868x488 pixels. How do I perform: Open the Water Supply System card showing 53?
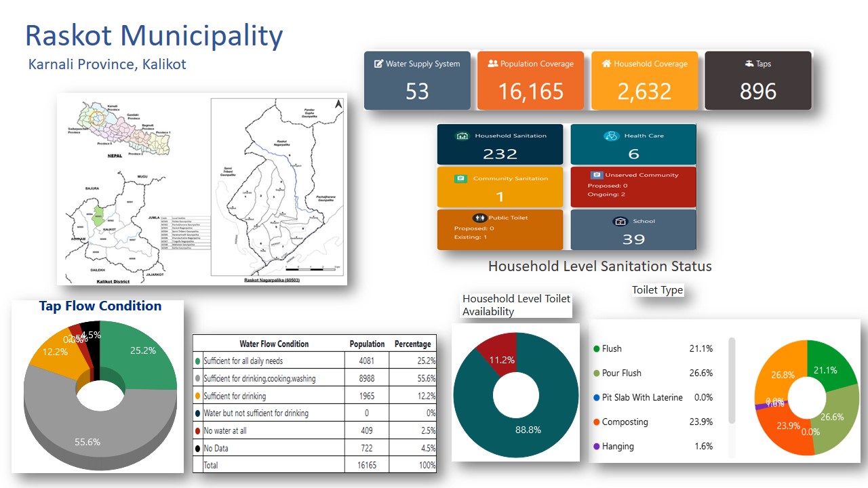[417, 81]
